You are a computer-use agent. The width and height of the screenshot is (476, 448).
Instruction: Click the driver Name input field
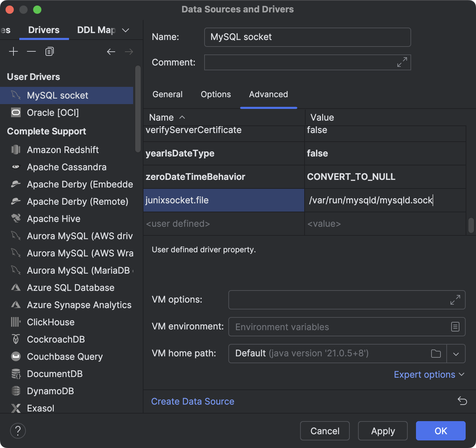[307, 37]
